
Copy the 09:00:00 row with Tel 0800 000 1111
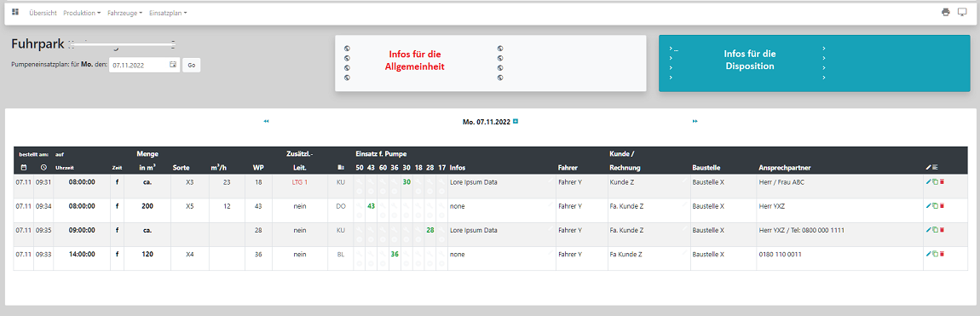click(935, 230)
